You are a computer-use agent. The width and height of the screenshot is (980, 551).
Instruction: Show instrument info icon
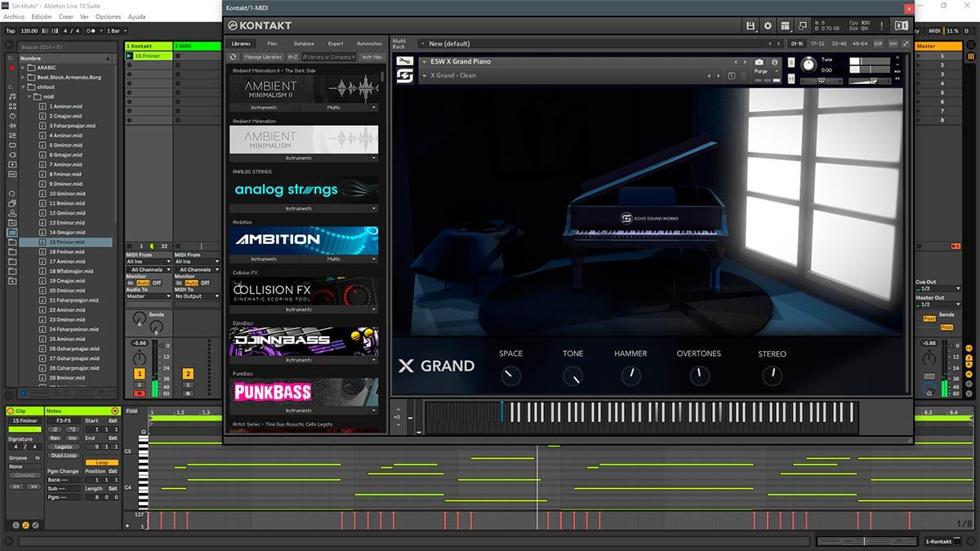(775, 62)
